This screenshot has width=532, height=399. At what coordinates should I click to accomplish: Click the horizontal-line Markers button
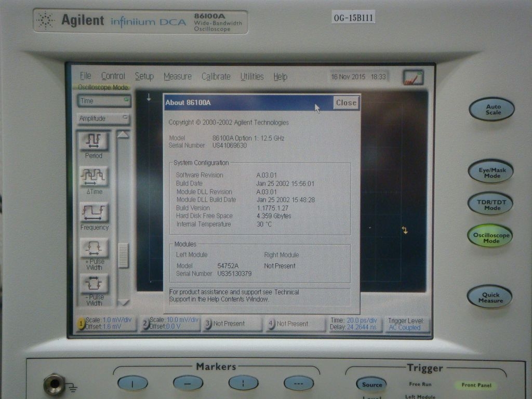click(188, 383)
